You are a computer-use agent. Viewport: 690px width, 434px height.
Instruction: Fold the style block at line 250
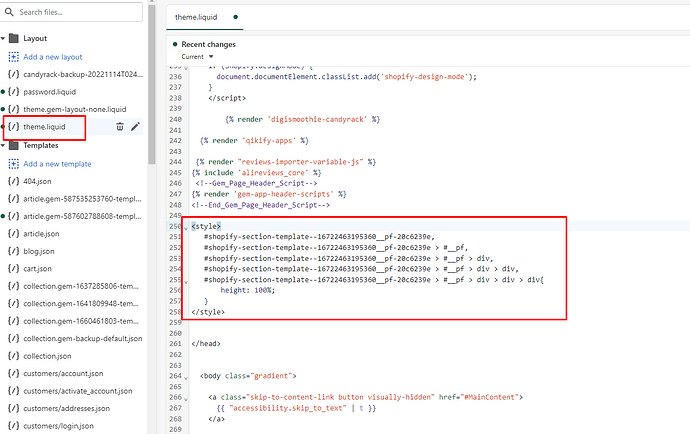tap(186, 228)
